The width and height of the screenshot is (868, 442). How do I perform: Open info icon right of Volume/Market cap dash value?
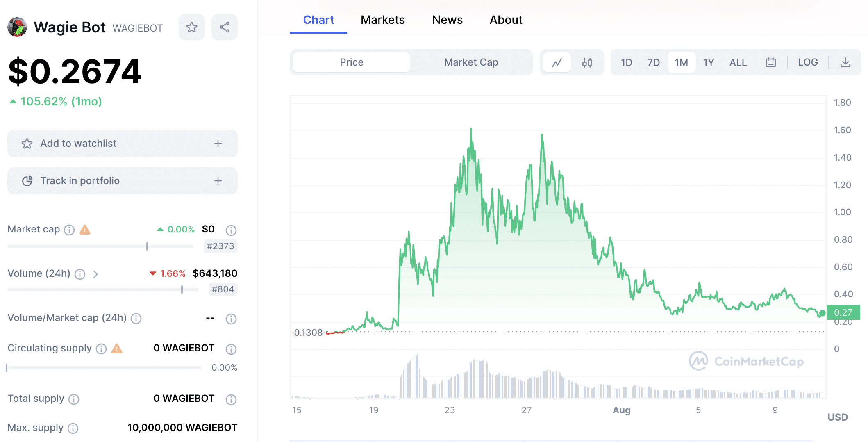click(x=231, y=319)
